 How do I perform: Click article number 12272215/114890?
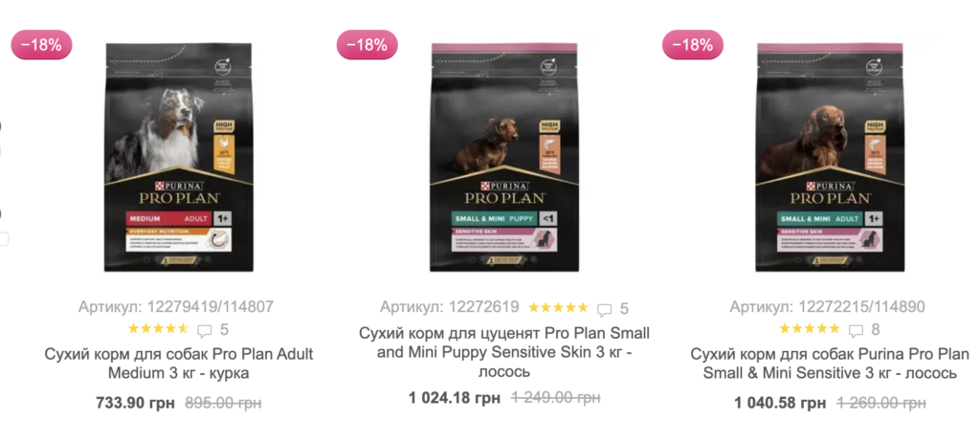(x=827, y=307)
